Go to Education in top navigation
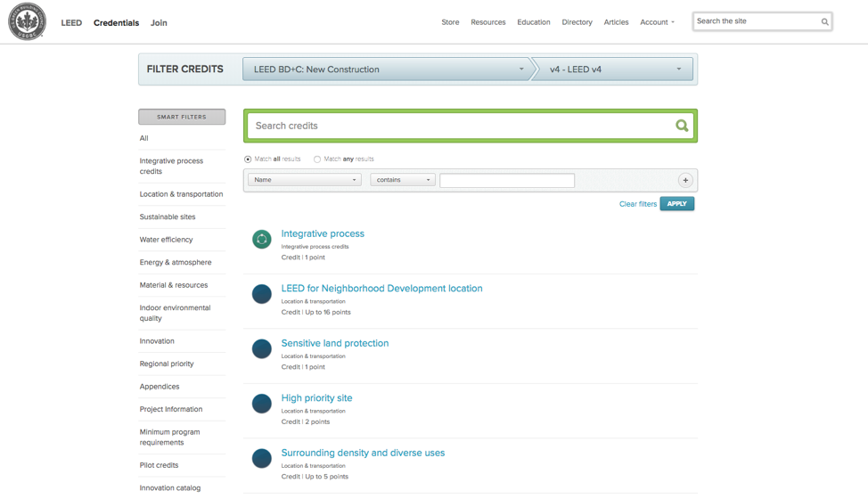The height and width of the screenshot is (499, 868). tap(534, 22)
